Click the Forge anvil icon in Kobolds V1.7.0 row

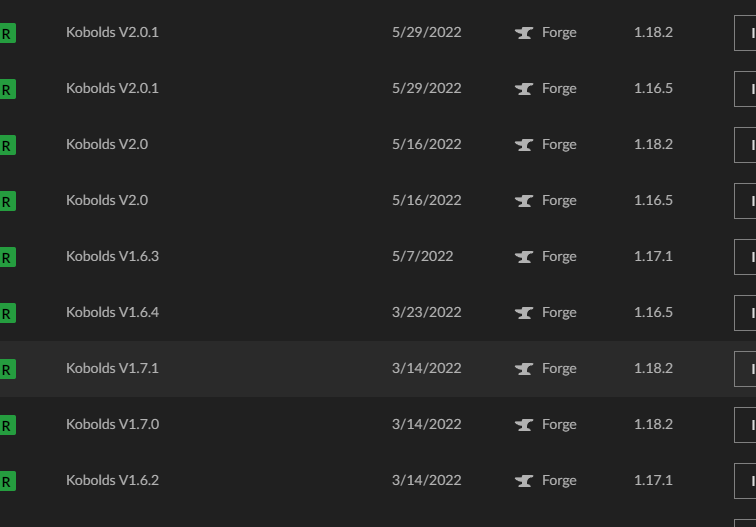pyautogui.click(x=524, y=425)
